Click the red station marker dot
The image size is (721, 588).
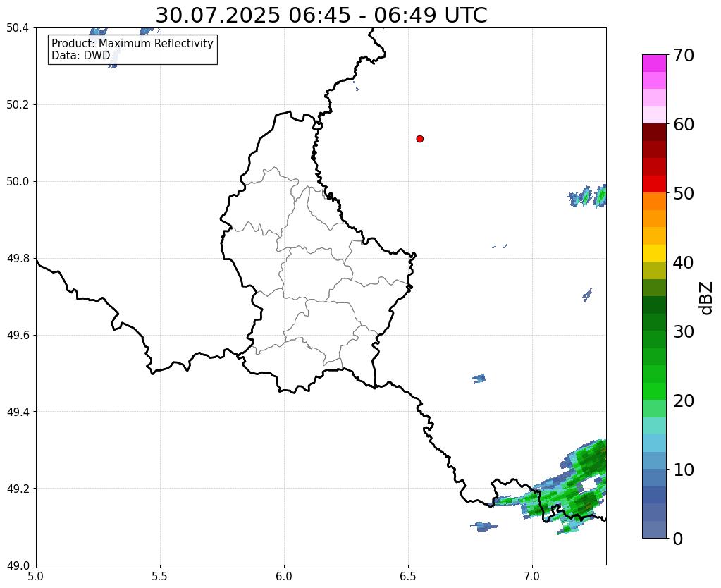419,139
